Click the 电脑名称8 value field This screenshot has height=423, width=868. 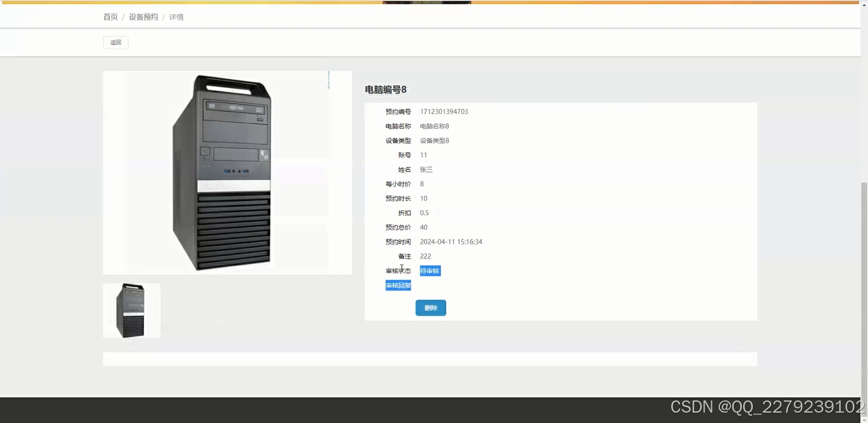coord(433,126)
